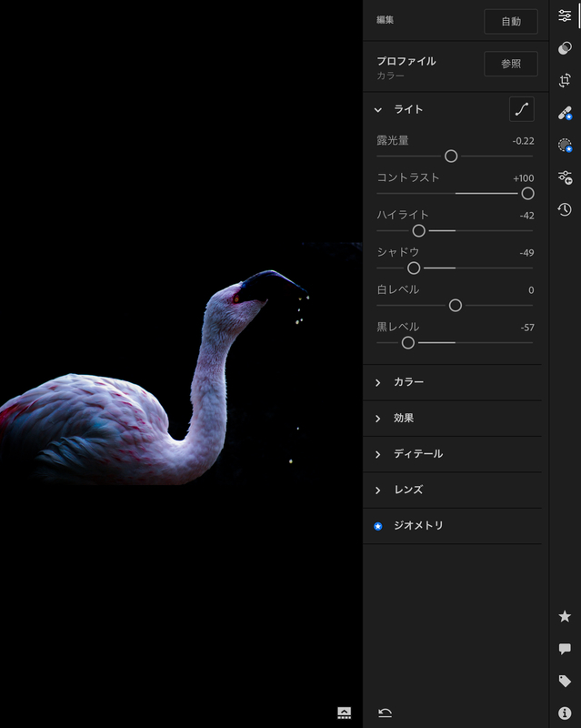
Task: Click the 参照 browse profiles button
Action: [x=511, y=64]
